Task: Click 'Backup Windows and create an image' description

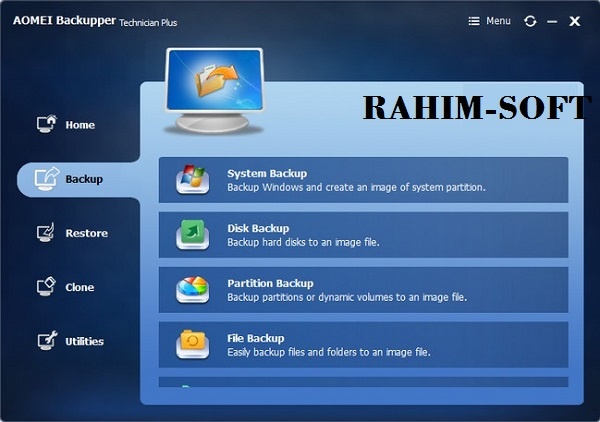Action: pos(356,187)
